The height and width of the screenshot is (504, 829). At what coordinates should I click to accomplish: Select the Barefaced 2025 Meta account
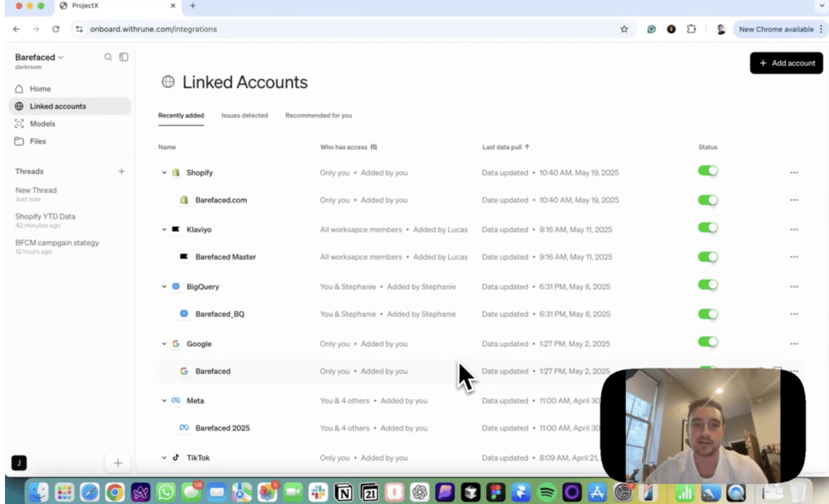coord(223,428)
